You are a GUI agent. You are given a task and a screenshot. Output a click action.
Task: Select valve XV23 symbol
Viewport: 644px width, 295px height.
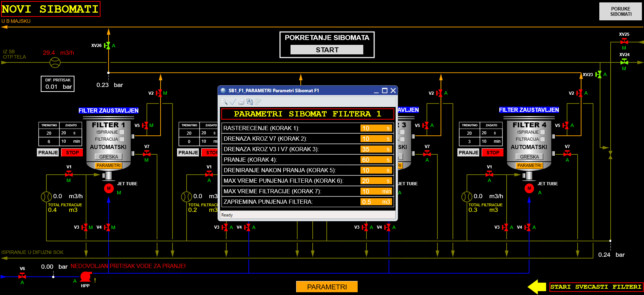[599, 75]
